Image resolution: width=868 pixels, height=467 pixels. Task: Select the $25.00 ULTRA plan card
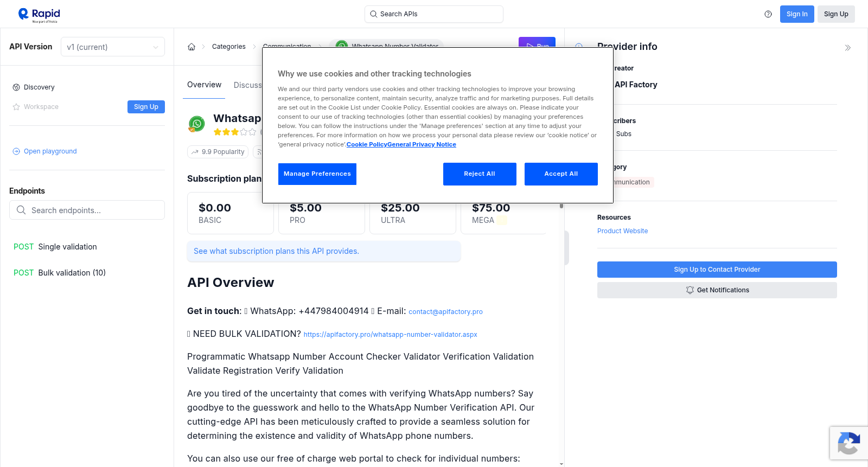(413, 213)
